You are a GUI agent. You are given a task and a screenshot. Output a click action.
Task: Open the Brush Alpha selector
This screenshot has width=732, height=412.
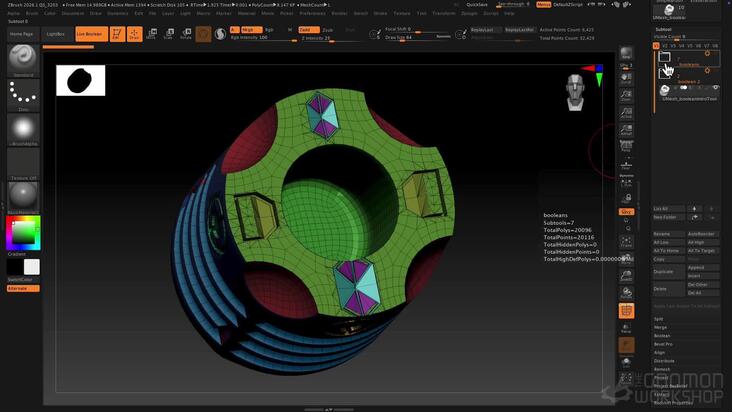(23, 128)
